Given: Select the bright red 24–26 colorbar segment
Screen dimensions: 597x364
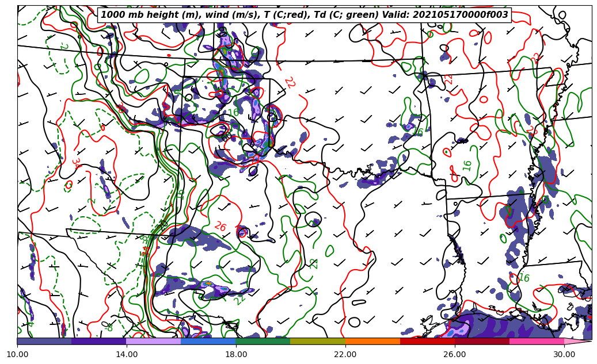Looking at the screenshot, I should coord(427,341).
